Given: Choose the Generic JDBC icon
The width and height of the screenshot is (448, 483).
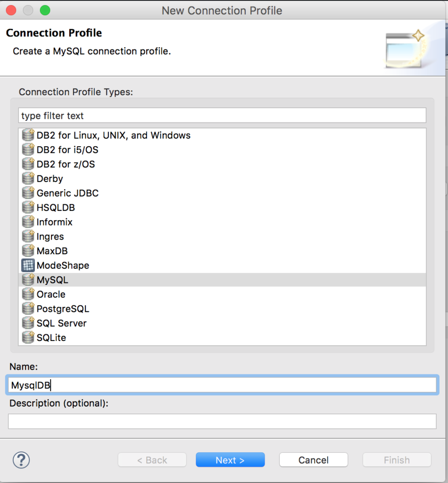Looking at the screenshot, I should click(27, 193).
